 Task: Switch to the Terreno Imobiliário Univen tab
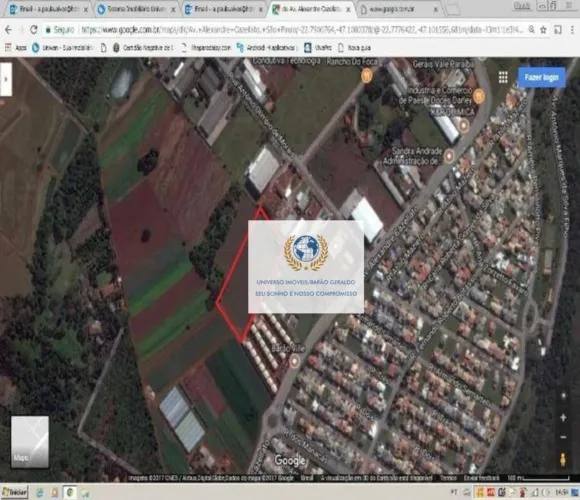click(x=136, y=10)
